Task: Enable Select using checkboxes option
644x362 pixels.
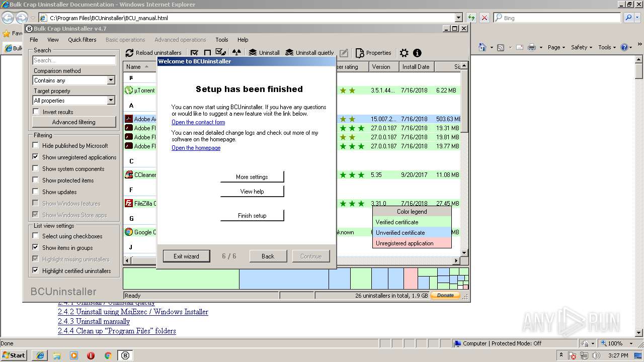Action: tap(36, 236)
